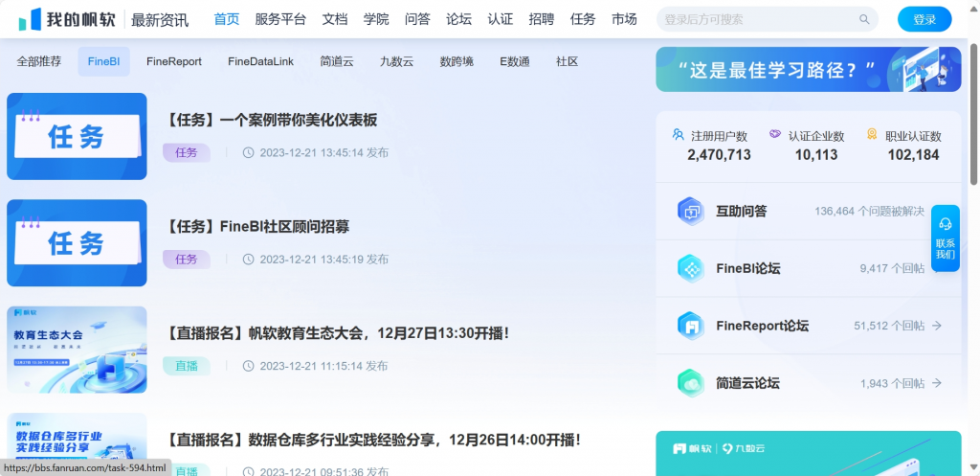Select the FineBI category tab

tap(103, 61)
